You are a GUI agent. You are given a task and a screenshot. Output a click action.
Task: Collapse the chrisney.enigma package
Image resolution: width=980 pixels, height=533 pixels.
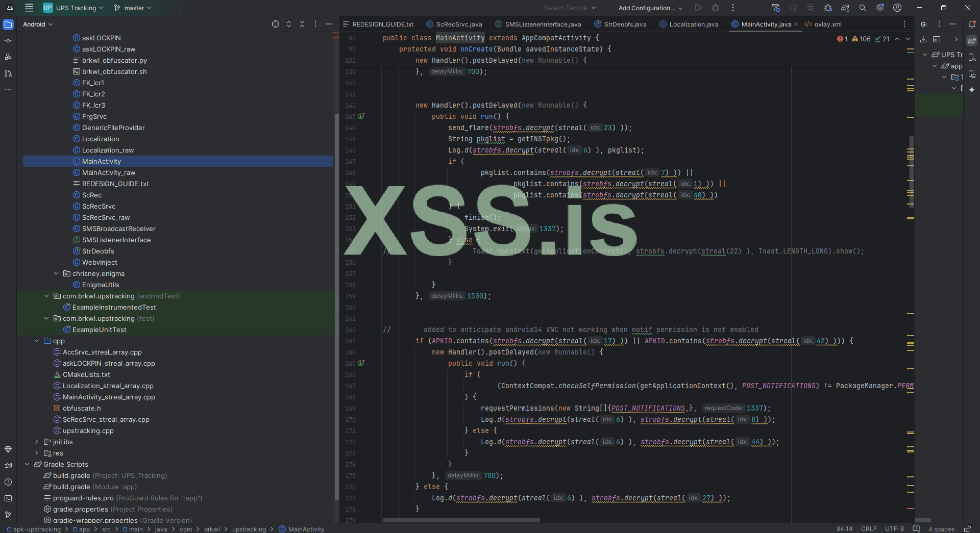click(56, 273)
